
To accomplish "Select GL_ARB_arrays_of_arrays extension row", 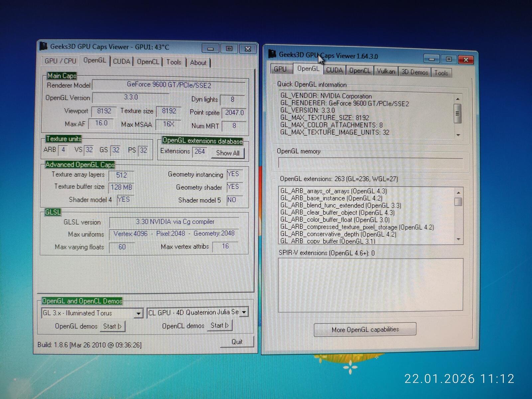I will pos(333,191).
